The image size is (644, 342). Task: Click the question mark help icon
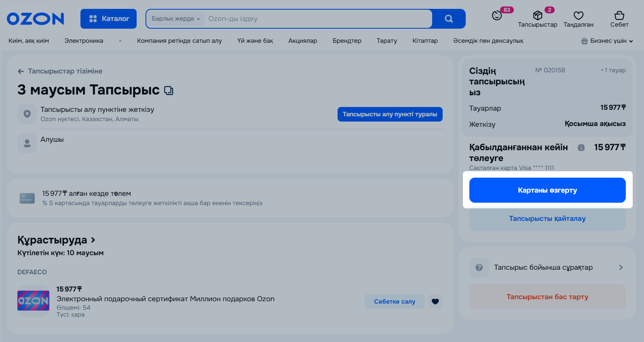tap(479, 267)
